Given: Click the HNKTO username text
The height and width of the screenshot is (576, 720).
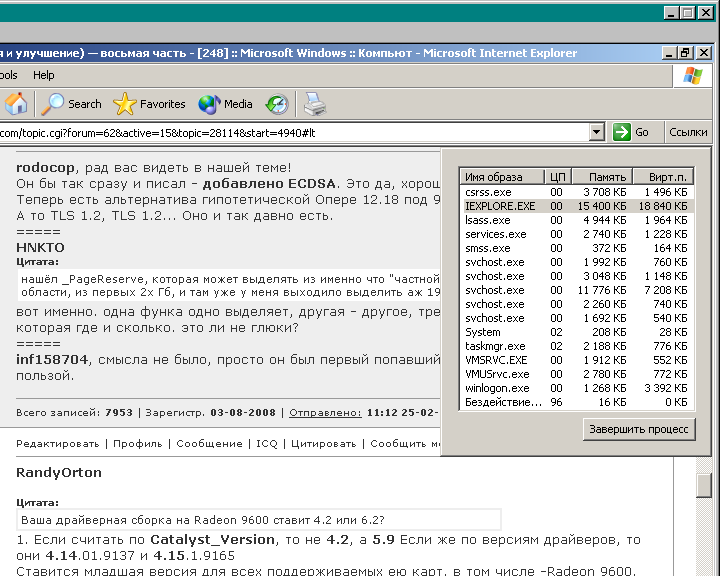Looking at the screenshot, I should (40, 248).
